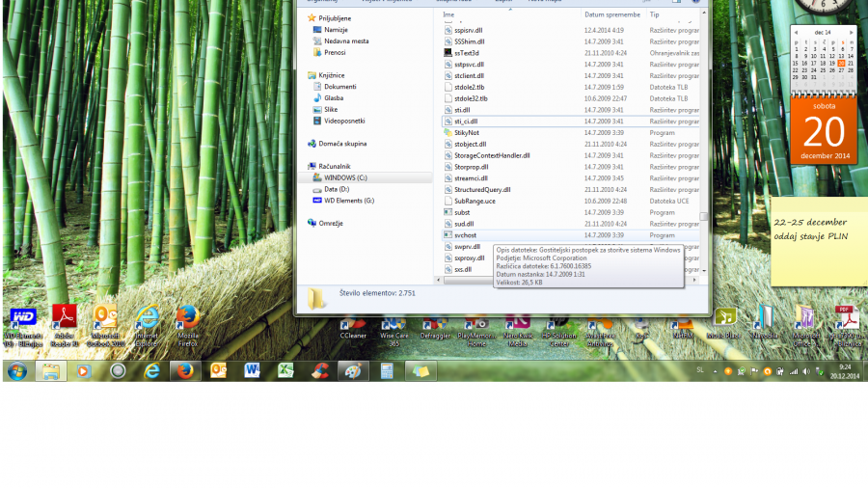Launch Internet Explorer from the taskbar

[152, 370]
